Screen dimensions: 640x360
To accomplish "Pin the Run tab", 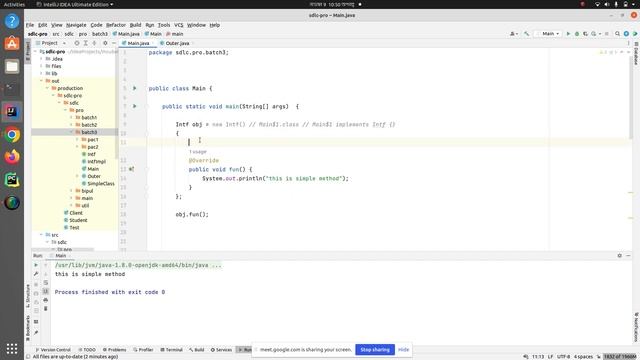I will pos(36,333).
